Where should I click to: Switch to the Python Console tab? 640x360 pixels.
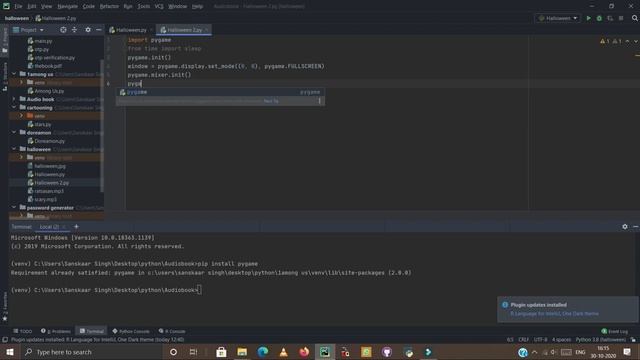(131, 331)
